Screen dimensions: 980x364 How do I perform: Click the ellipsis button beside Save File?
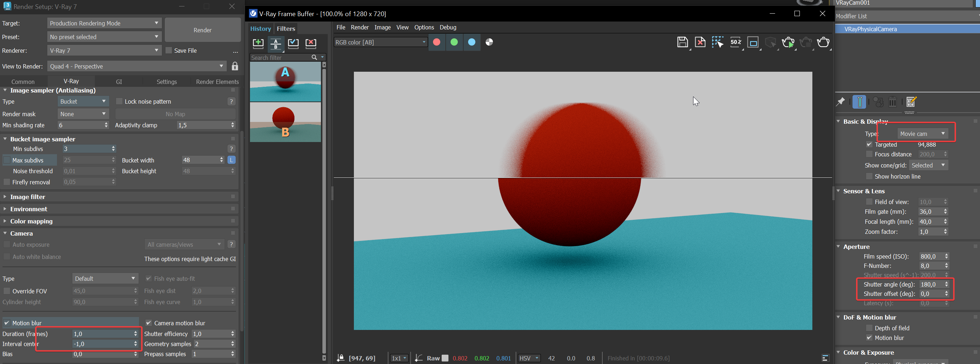(x=235, y=51)
